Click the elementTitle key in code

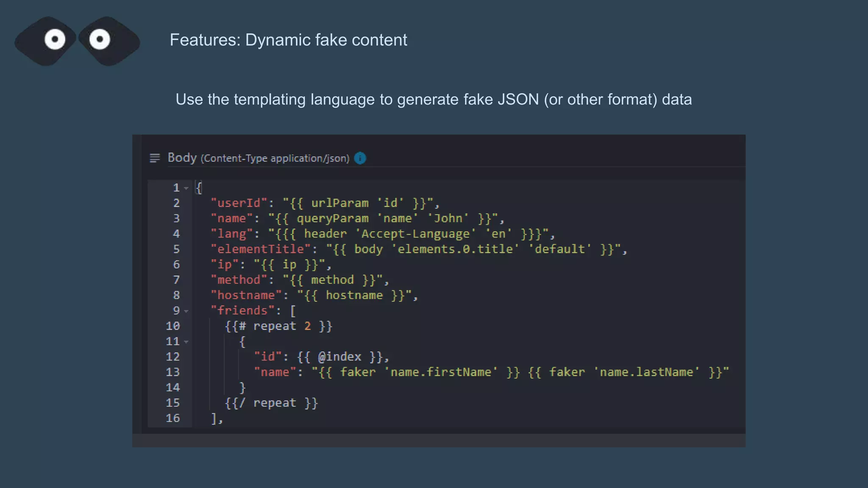point(261,249)
